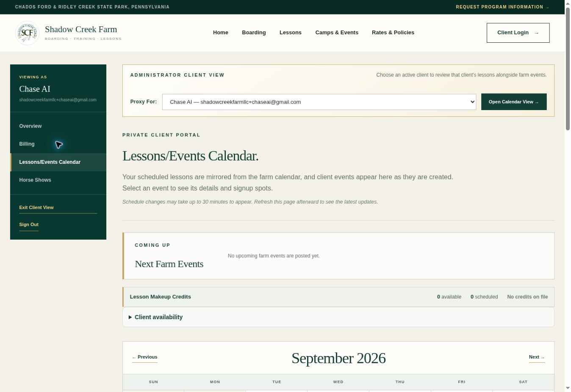This screenshot has width=571, height=392.
Task: Click the Client Login button
Action: click(518, 33)
